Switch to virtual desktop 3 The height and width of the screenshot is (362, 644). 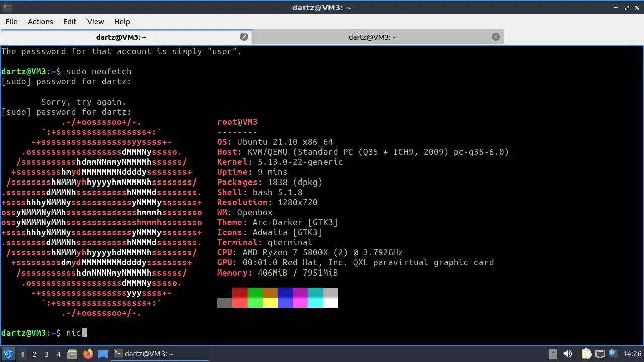click(x=46, y=354)
